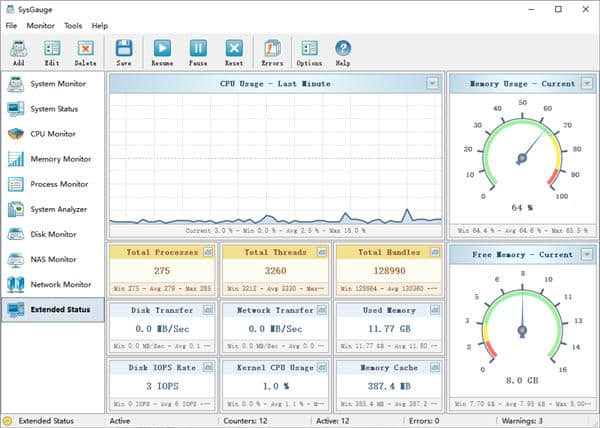This screenshot has height=428, width=600.
Task: Open Memory Usage gauge dropdown arrow
Action: tap(586, 84)
